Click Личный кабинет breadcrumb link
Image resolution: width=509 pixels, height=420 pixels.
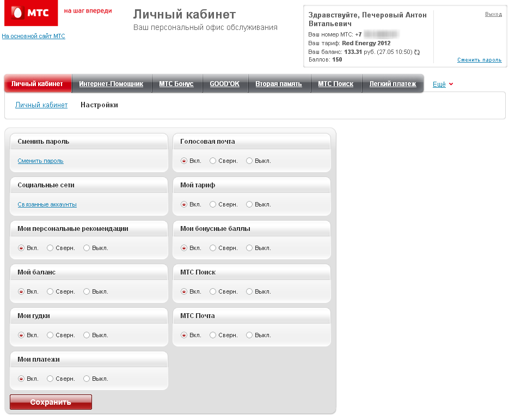pos(41,105)
